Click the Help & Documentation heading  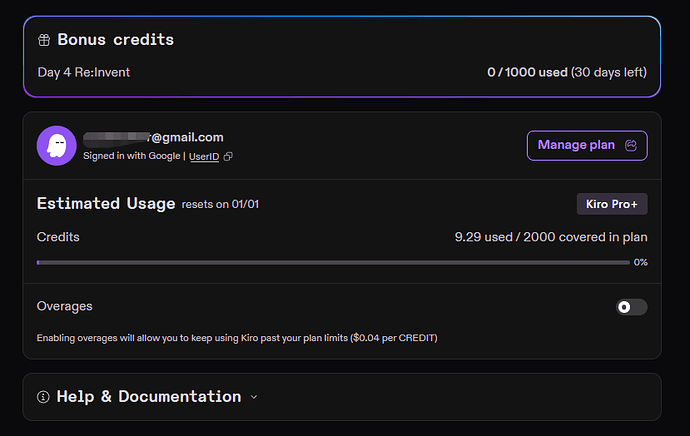[149, 397]
